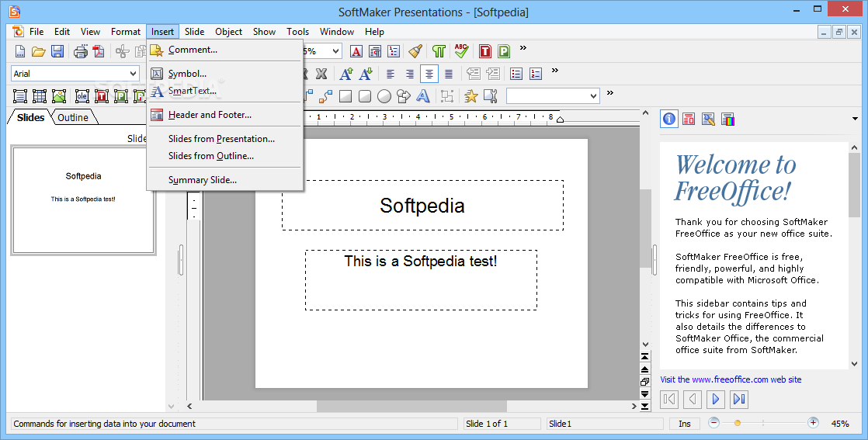Choose SmartText... from the Insert menu
This screenshot has width=868, height=440.
pos(224,91)
